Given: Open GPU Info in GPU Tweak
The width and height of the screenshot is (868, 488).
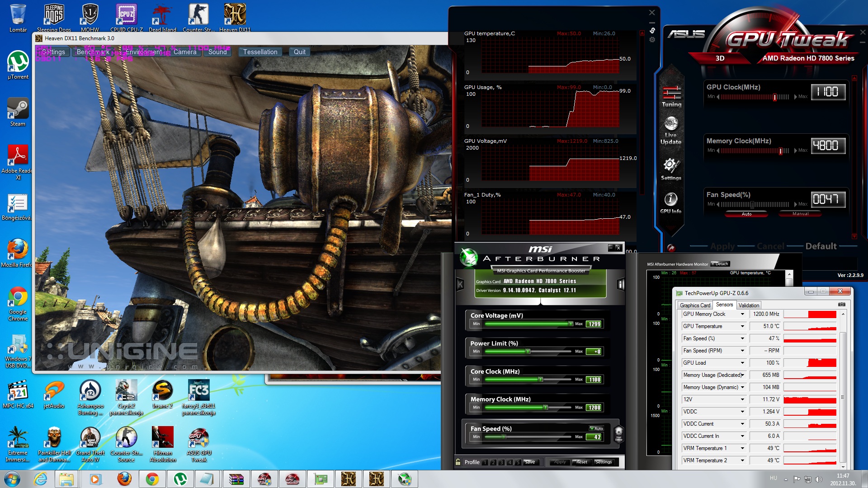Looking at the screenshot, I should (x=671, y=203).
